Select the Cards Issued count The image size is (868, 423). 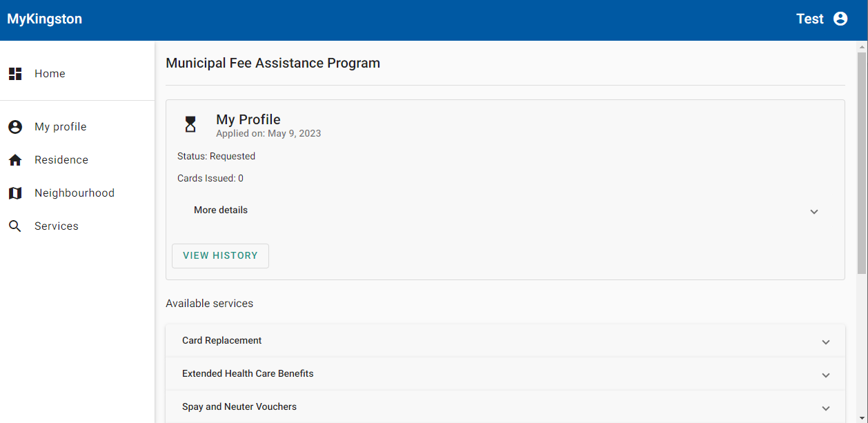[x=210, y=178]
